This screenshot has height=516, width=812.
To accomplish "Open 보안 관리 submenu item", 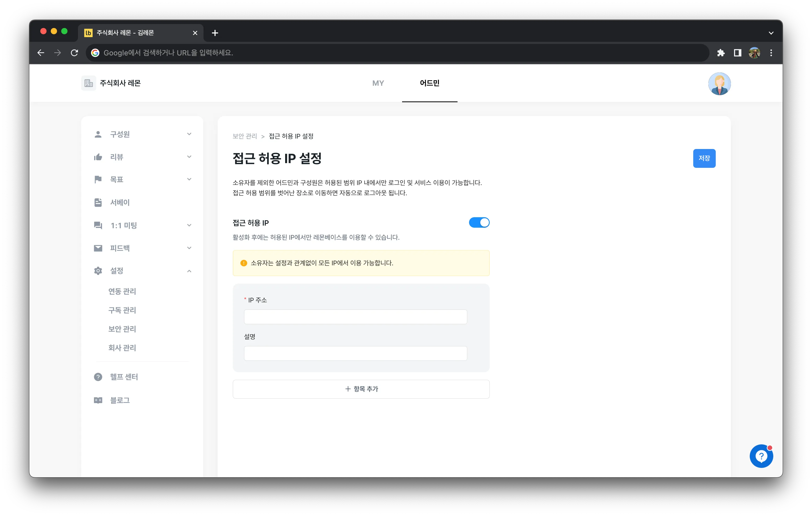I will tap(122, 329).
